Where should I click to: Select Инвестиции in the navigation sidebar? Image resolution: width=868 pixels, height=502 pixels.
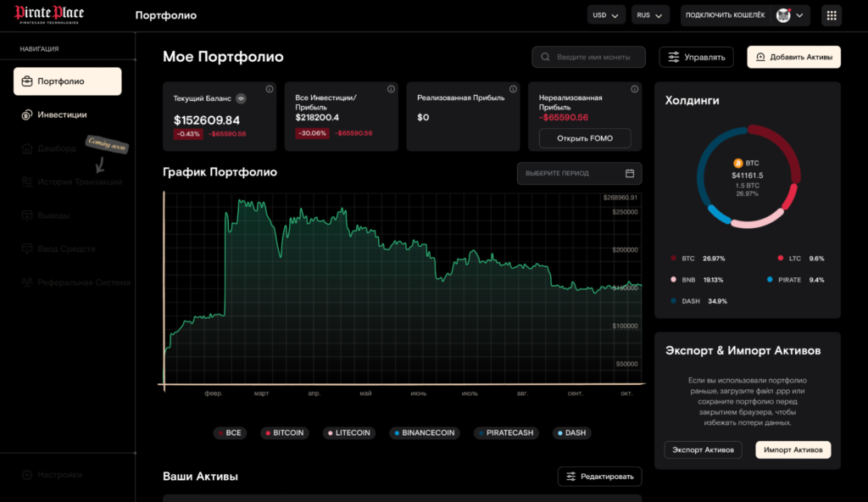(62, 114)
